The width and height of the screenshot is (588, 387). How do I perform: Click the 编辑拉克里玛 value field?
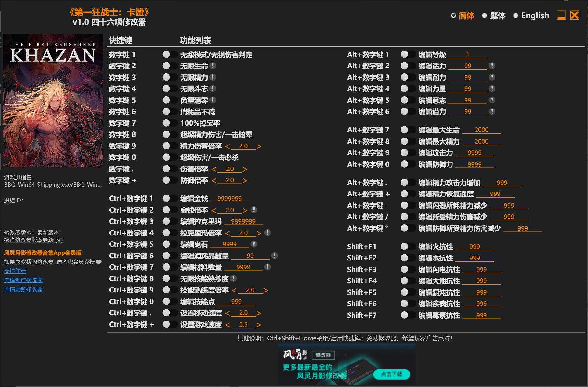243,221
